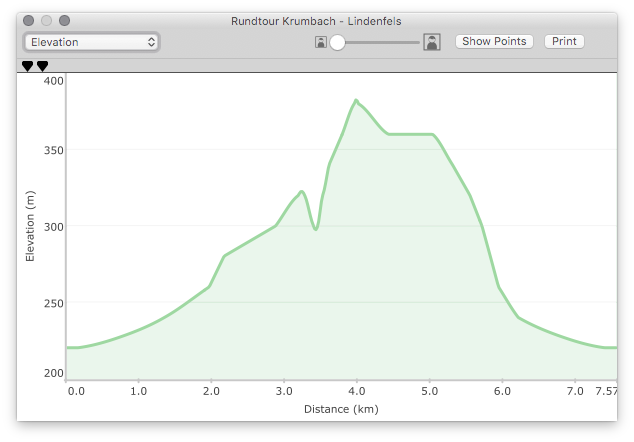Viewport: 634px width, 442px height.
Task: Minimize the window with the middle title button
Action: (x=46, y=20)
